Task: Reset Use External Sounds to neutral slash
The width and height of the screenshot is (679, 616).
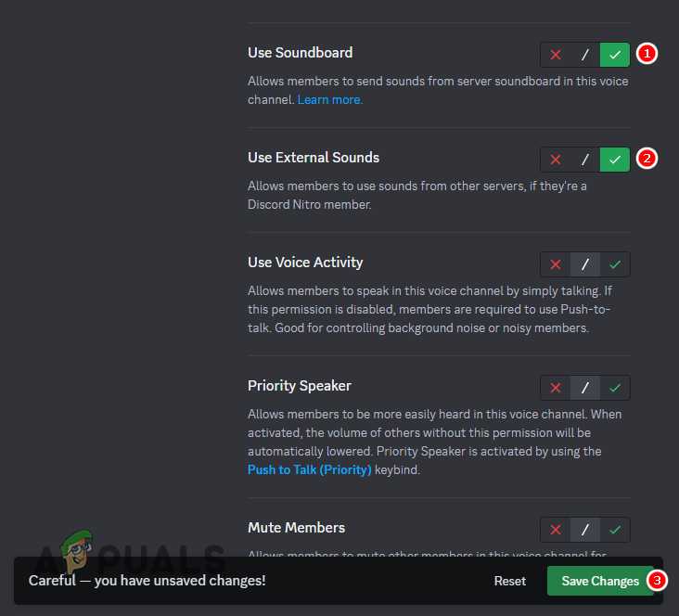Action: pyautogui.click(x=585, y=160)
